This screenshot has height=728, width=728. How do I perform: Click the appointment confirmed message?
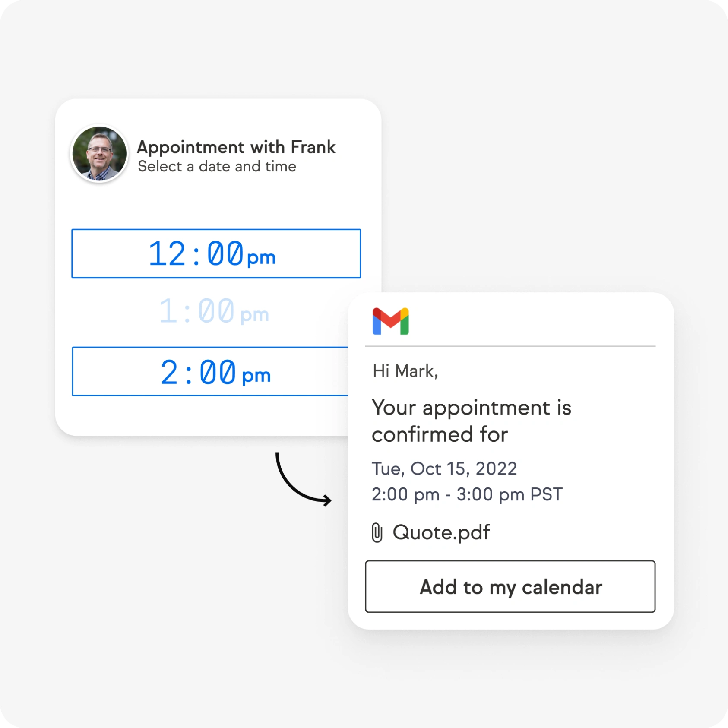coord(472,421)
